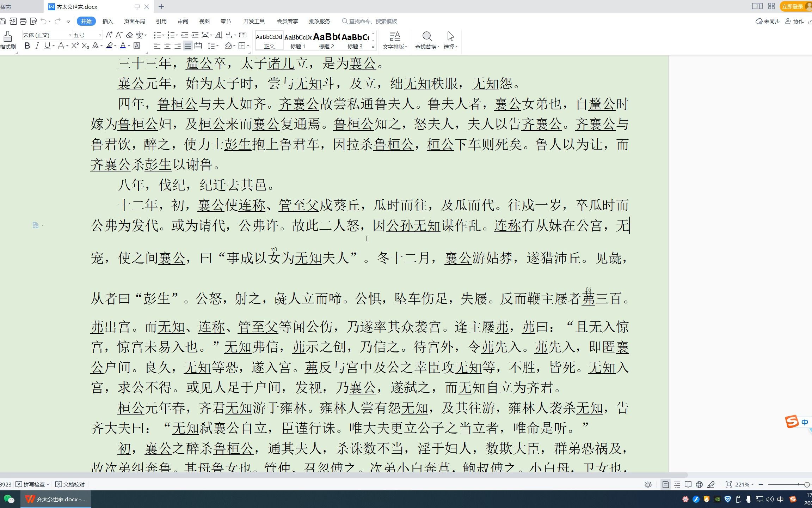Screen dimensions: 812x508
Task: Open the View (视图) tab
Action: tap(204, 21)
